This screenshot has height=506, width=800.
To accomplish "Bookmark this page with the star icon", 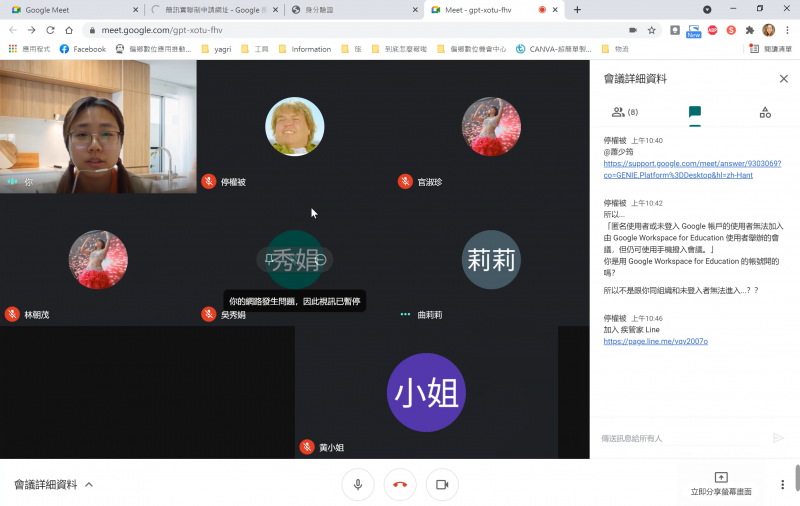I will coord(652,30).
